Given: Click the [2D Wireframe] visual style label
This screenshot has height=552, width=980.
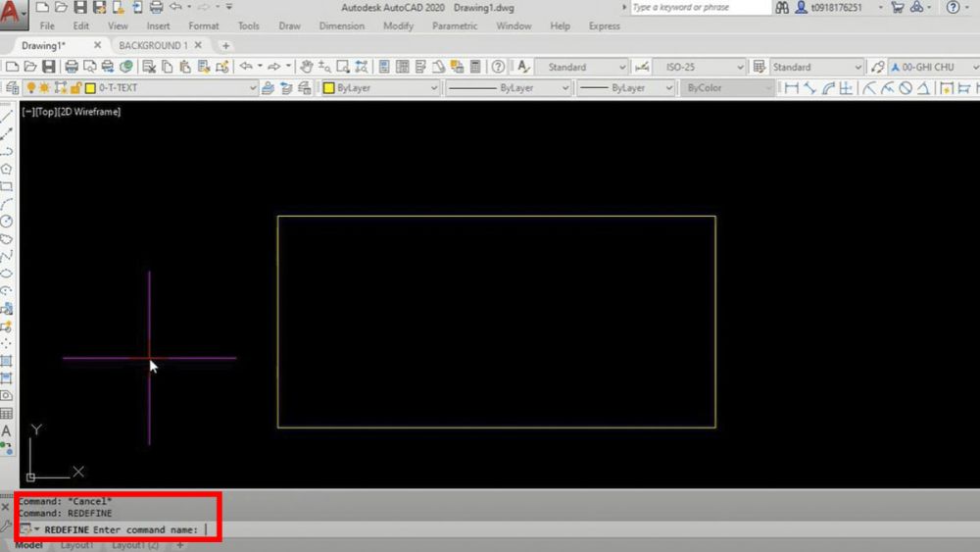Looking at the screenshot, I should [89, 112].
